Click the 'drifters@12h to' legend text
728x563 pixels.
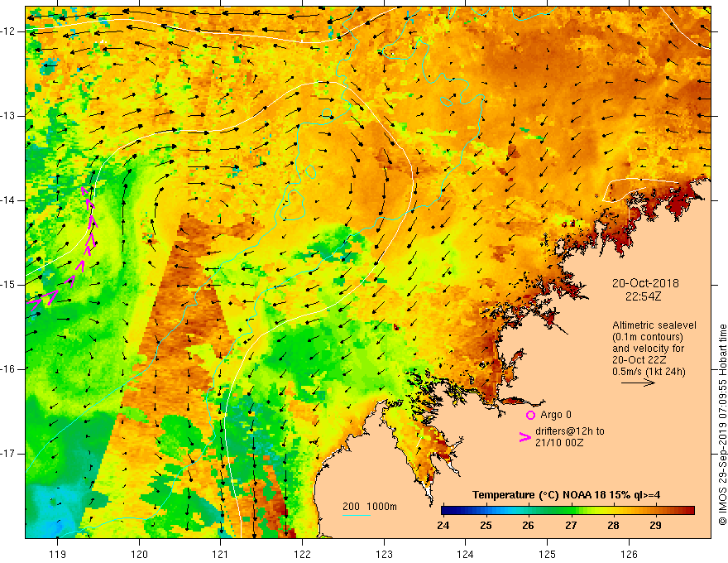coord(570,431)
